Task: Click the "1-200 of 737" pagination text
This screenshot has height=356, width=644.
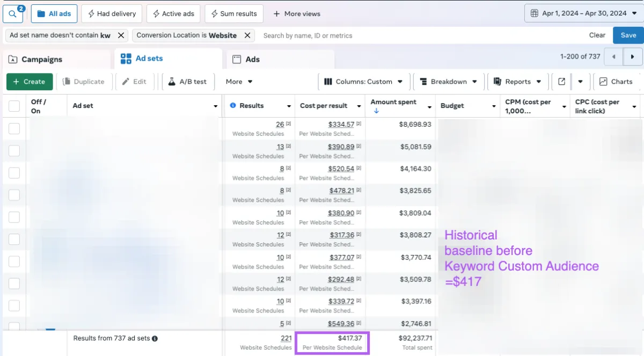Action: pos(580,56)
